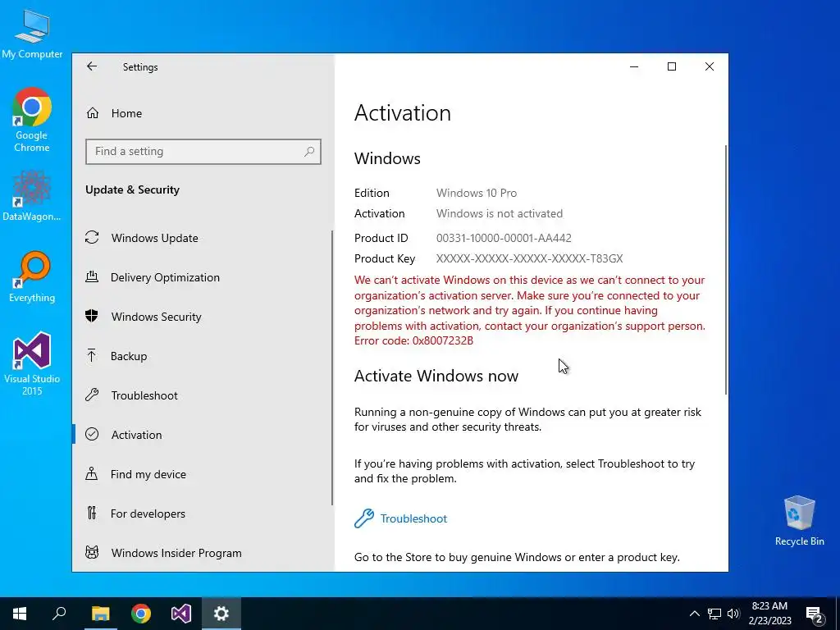Click the 'Error code: 0x8007232B' text
Screen dimensions: 840x630
(x=413, y=340)
